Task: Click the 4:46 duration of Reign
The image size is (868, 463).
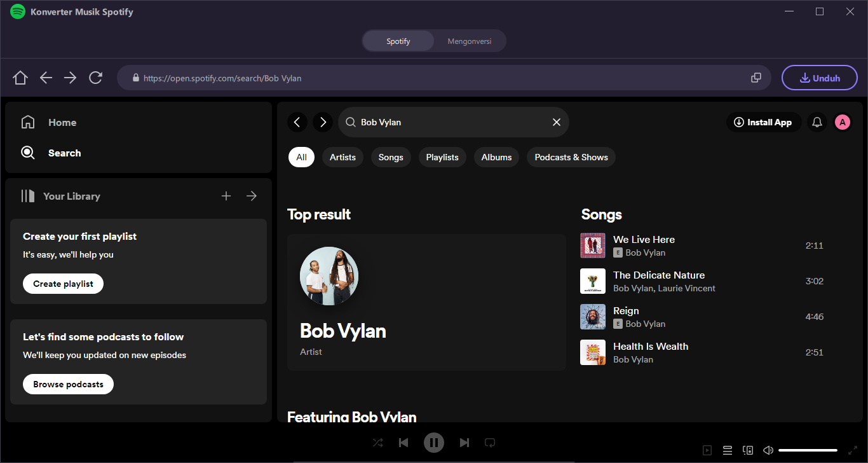Action: click(x=814, y=317)
